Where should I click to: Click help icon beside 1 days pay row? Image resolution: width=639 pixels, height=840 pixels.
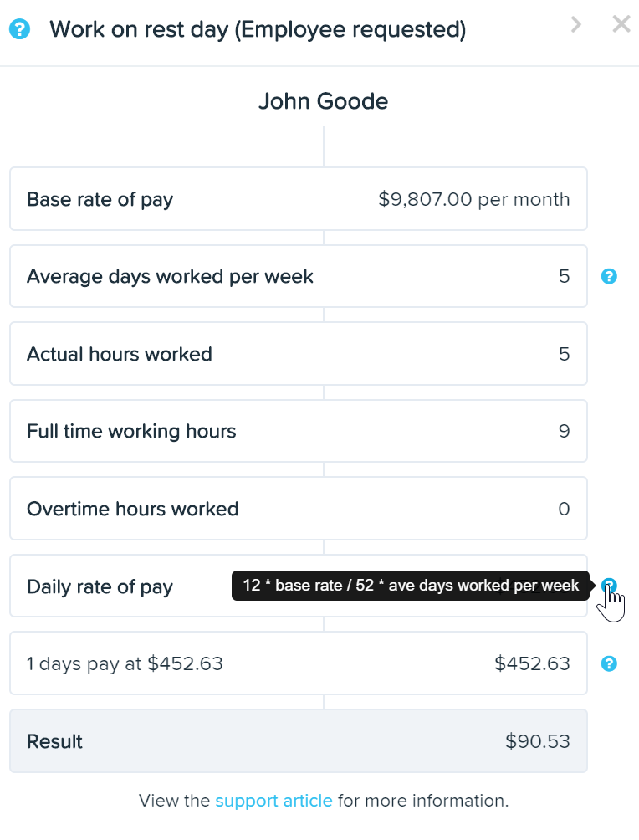click(609, 663)
